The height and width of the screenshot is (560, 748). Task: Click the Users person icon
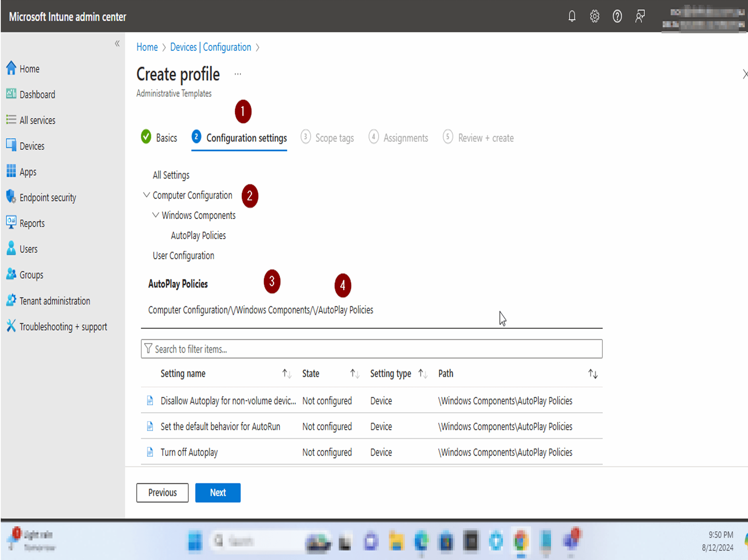[x=11, y=248]
